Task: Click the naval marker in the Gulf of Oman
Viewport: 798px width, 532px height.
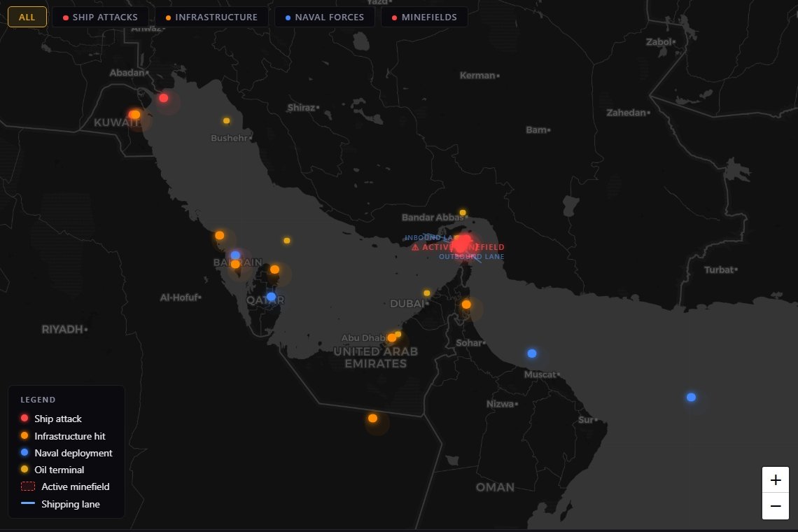Action: click(x=691, y=397)
